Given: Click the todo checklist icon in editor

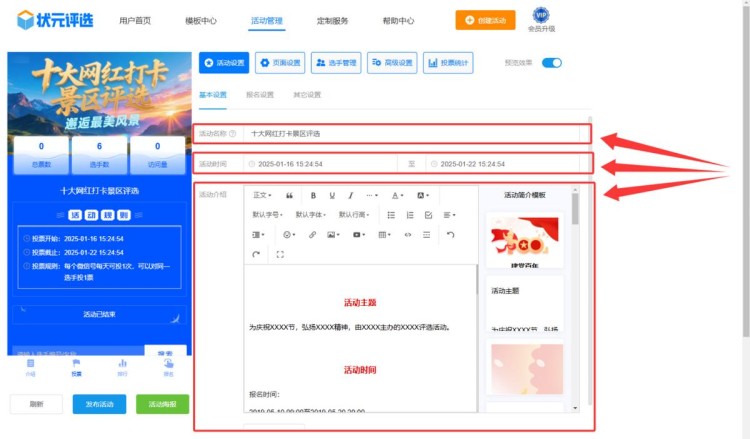Looking at the screenshot, I should tap(428, 215).
